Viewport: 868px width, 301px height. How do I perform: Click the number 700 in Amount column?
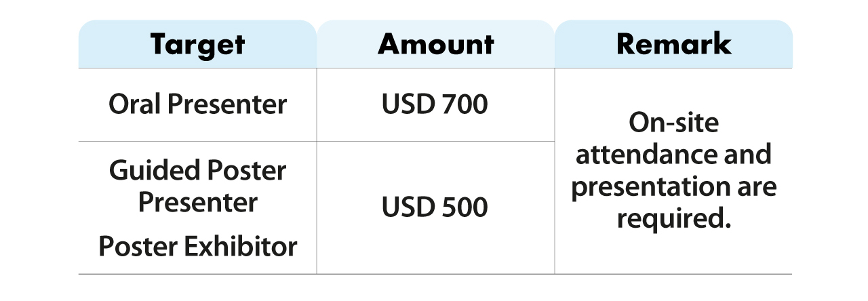pos(462,105)
